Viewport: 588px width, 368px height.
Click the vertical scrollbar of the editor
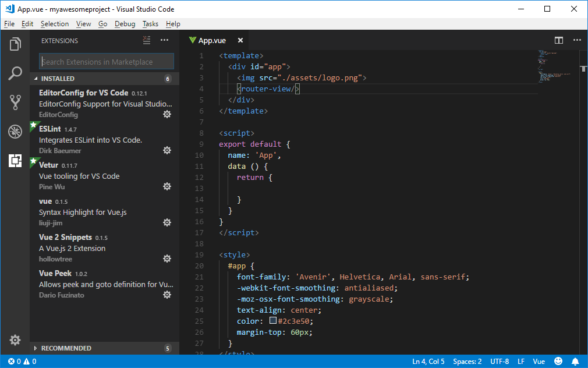click(583, 203)
